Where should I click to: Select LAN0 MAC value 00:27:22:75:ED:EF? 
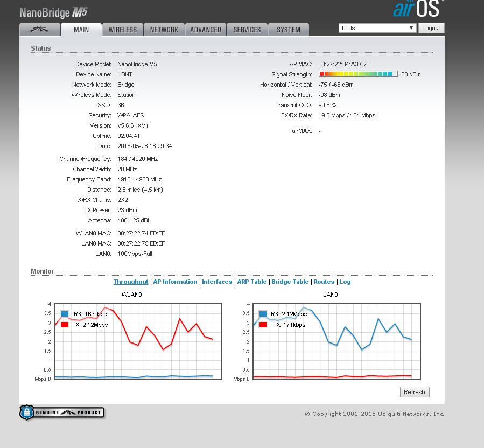pos(141,243)
